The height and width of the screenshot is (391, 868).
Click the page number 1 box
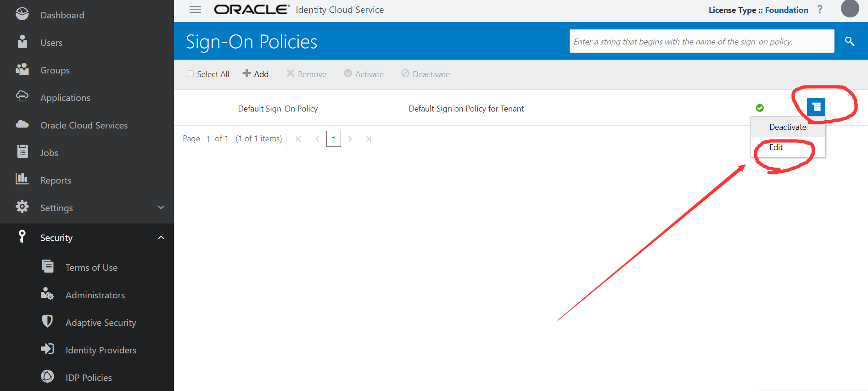pos(334,139)
